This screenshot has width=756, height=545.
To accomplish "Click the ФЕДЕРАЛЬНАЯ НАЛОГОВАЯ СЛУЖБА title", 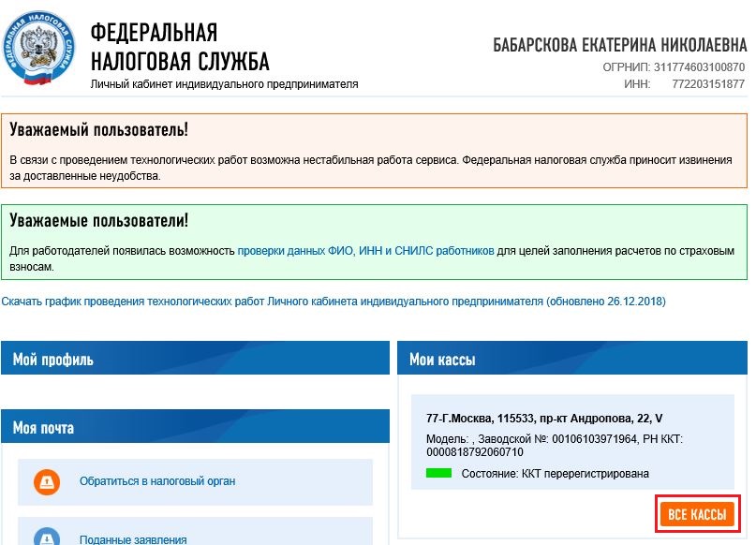I will [x=180, y=47].
